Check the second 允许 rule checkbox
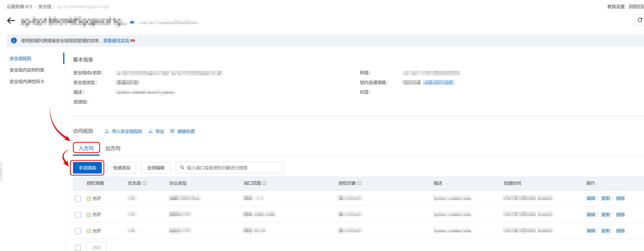Screen dimensions: 644x251 tap(78, 215)
